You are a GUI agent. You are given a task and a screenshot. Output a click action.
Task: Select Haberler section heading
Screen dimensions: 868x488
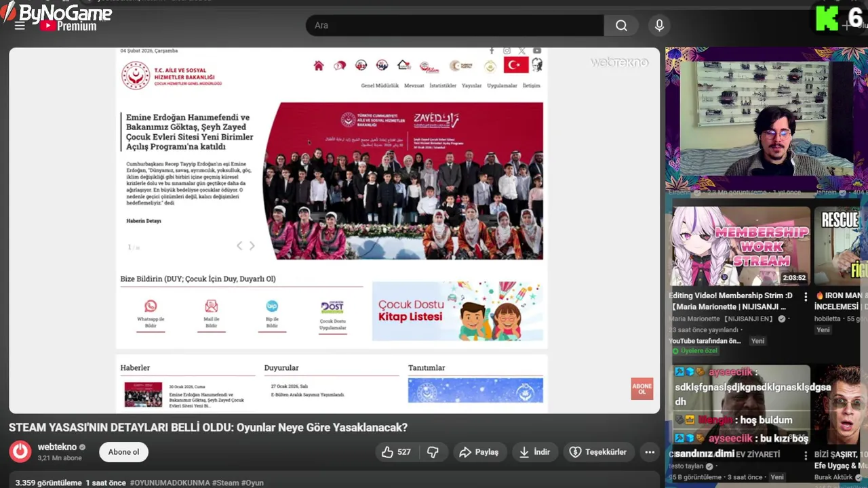(x=135, y=368)
